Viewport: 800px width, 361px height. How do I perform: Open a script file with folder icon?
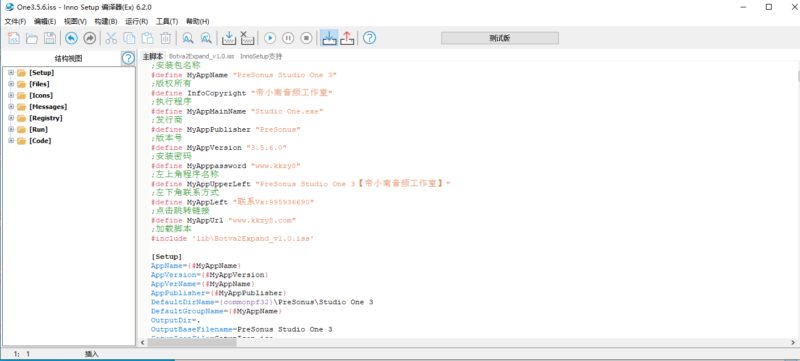(x=32, y=38)
